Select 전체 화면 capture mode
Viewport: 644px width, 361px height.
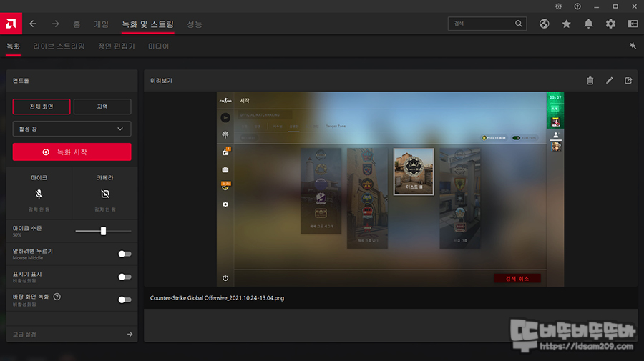[42, 107]
